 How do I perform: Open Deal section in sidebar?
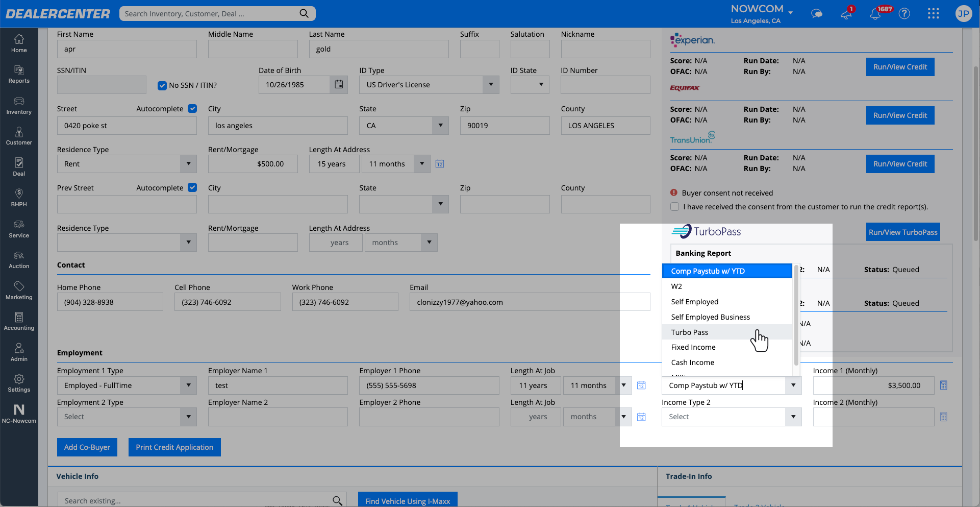(19, 167)
